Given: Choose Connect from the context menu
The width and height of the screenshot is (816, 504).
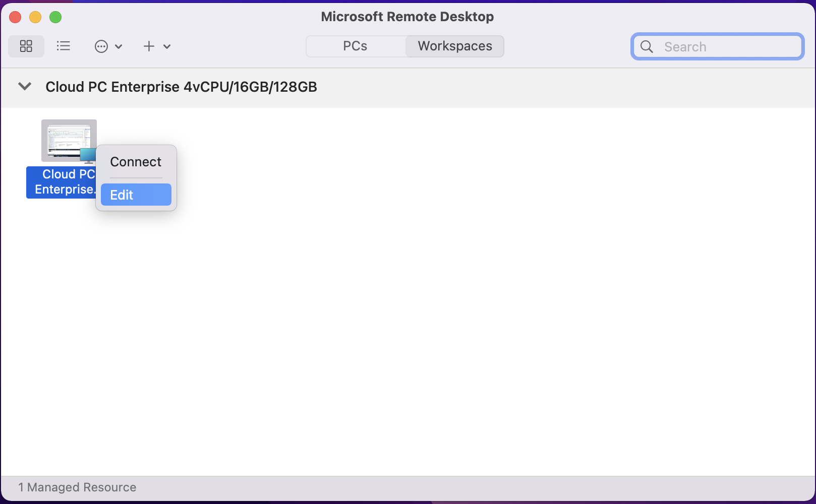Looking at the screenshot, I should (x=136, y=162).
